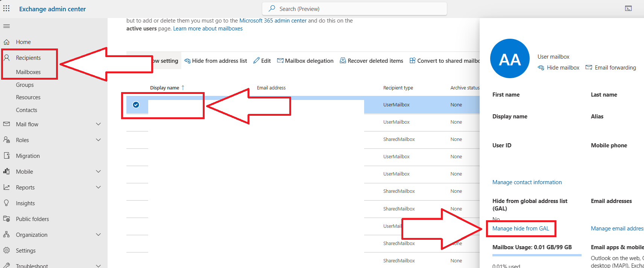Expand the Troubleshoot section chevron
Screen dimensions: 644x268
(98, 265)
